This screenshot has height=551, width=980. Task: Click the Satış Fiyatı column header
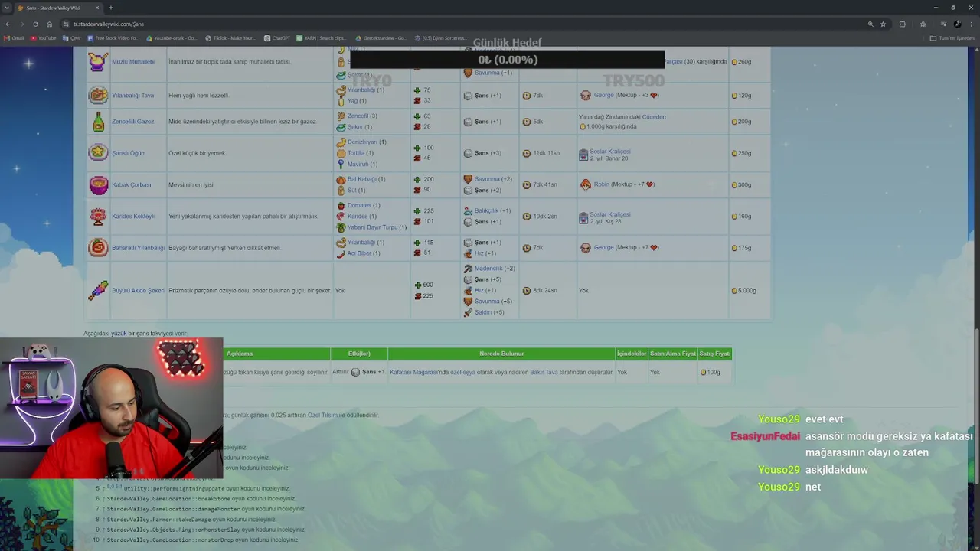pyautogui.click(x=715, y=354)
